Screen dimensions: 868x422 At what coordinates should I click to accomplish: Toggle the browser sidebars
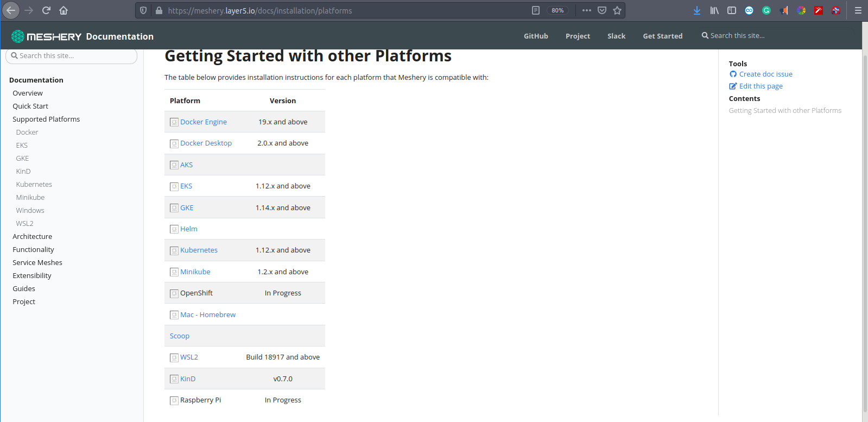(x=732, y=10)
